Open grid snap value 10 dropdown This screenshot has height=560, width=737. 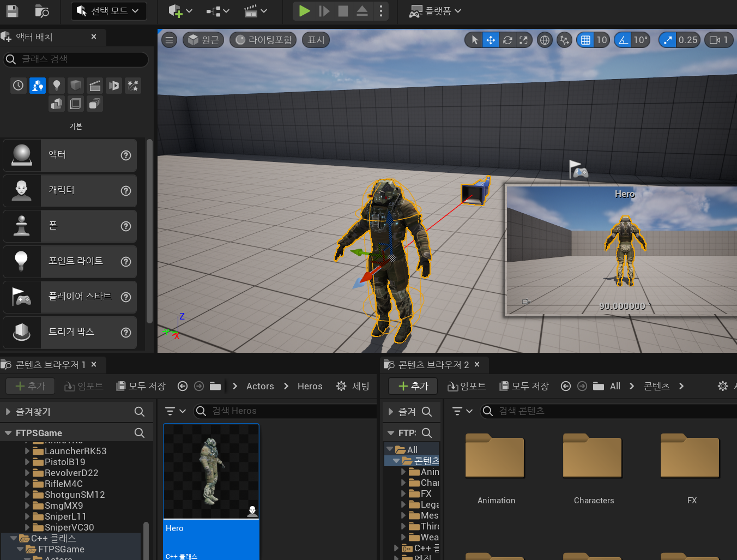click(x=602, y=40)
